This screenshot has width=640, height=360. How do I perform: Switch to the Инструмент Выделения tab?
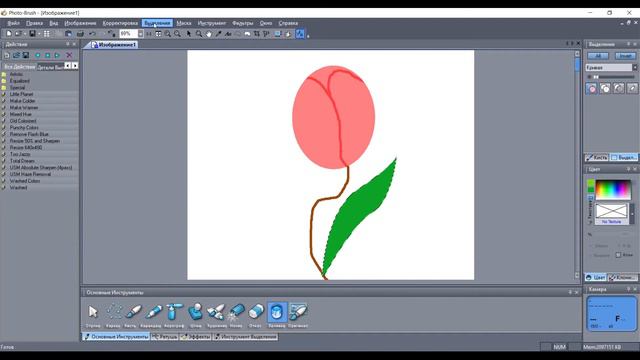(246, 337)
